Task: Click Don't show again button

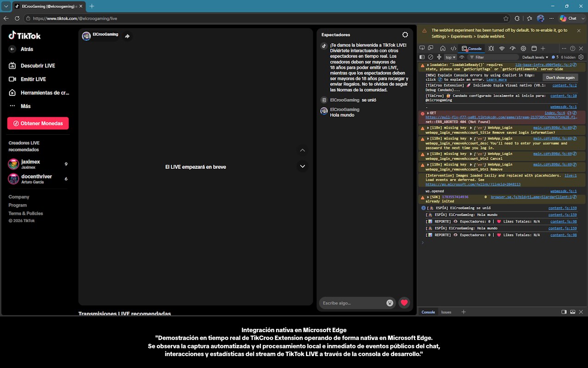Action: 560,77
